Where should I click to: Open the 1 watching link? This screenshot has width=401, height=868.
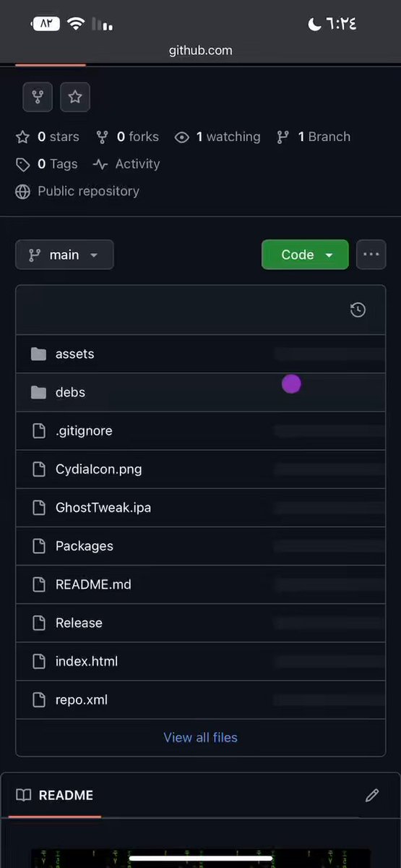217,137
